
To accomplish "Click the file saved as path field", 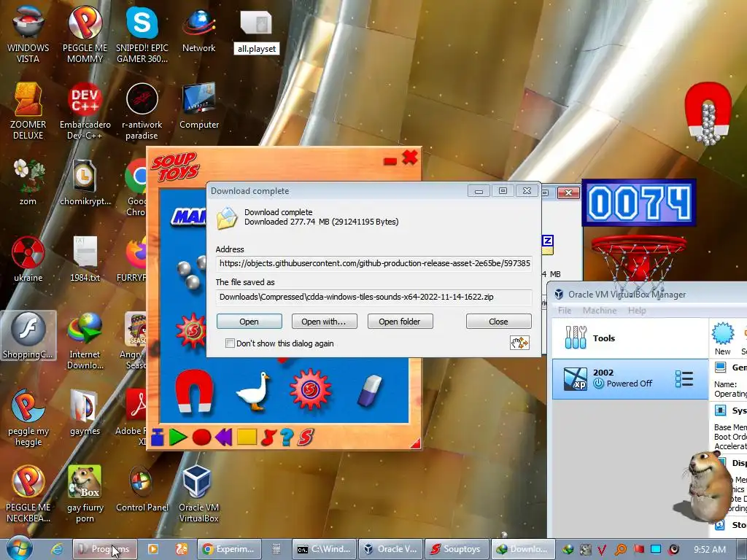I will (374, 297).
